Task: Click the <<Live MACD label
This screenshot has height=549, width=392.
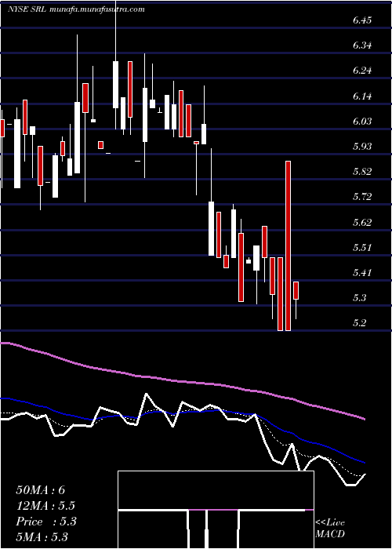Action: pyautogui.click(x=330, y=529)
